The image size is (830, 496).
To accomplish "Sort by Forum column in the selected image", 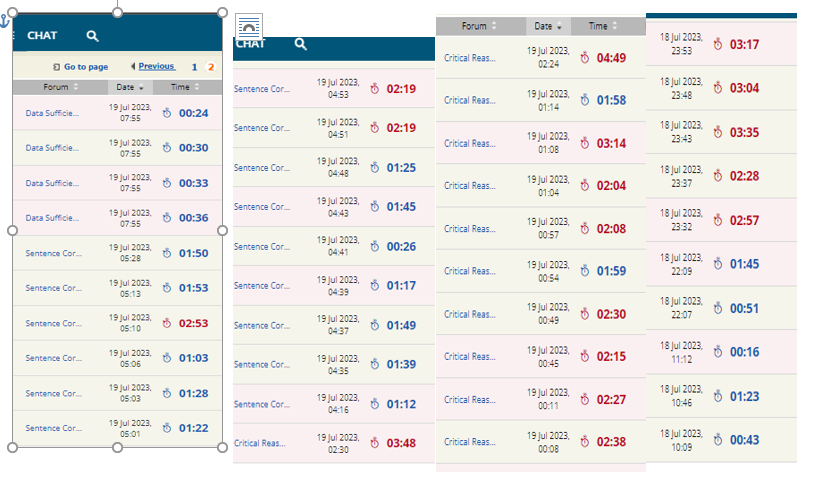I will tap(59, 87).
